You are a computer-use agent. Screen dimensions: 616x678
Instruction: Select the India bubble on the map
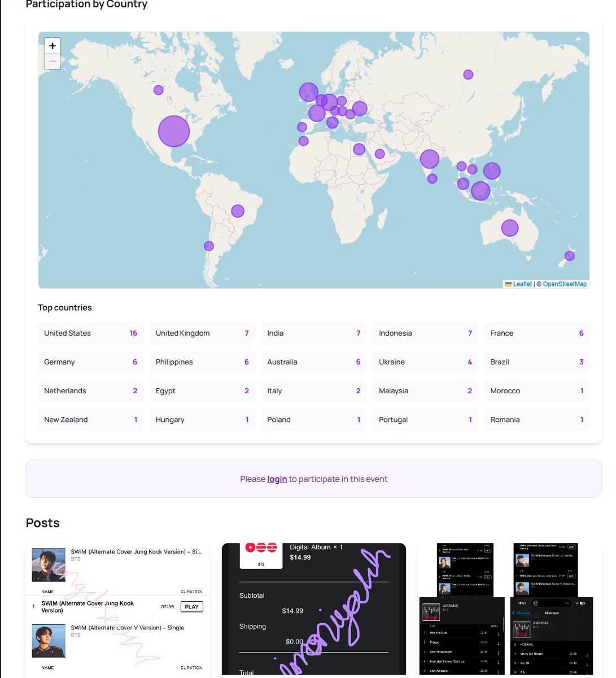(x=430, y=159)
